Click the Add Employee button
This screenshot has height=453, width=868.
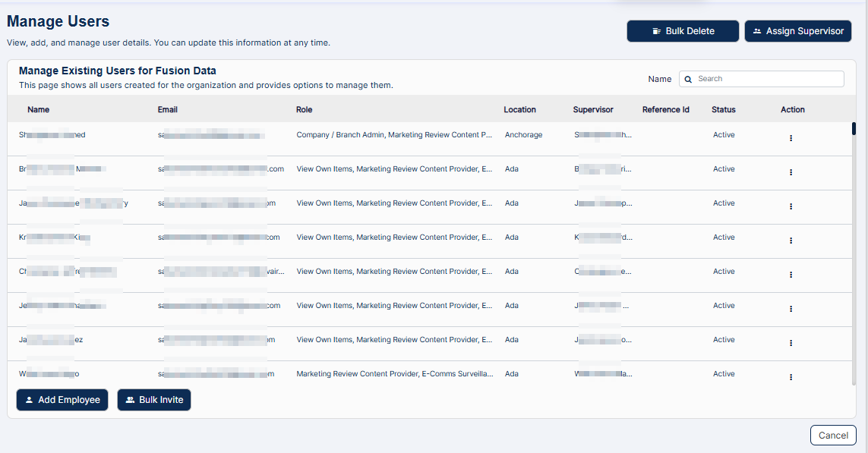pyautogui.click(x=62, y=400)
